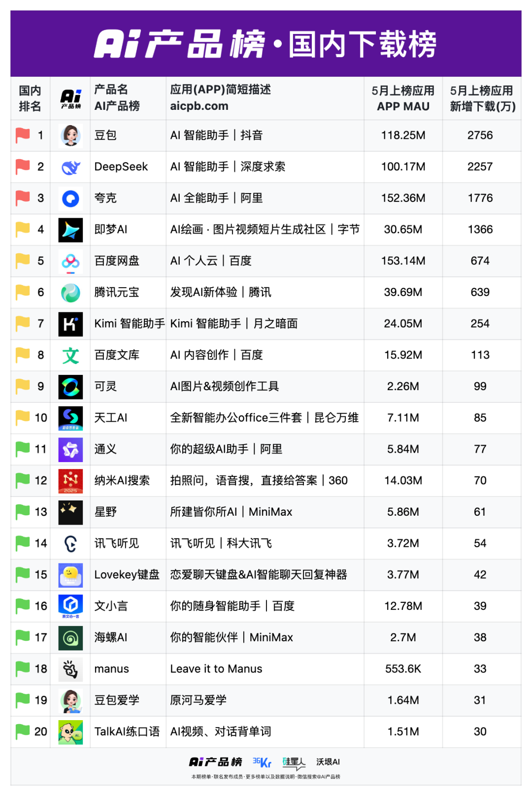Select the Kimi black K icon

[x=70, y=324]
